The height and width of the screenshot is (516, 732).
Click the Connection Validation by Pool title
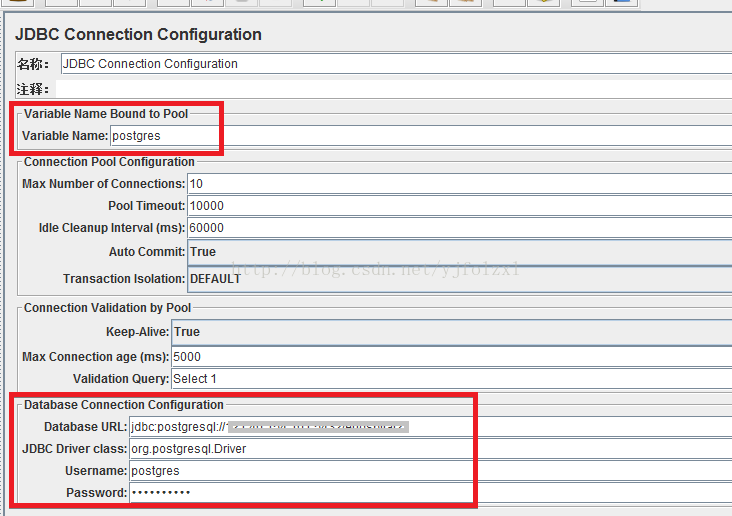(107, 308)
